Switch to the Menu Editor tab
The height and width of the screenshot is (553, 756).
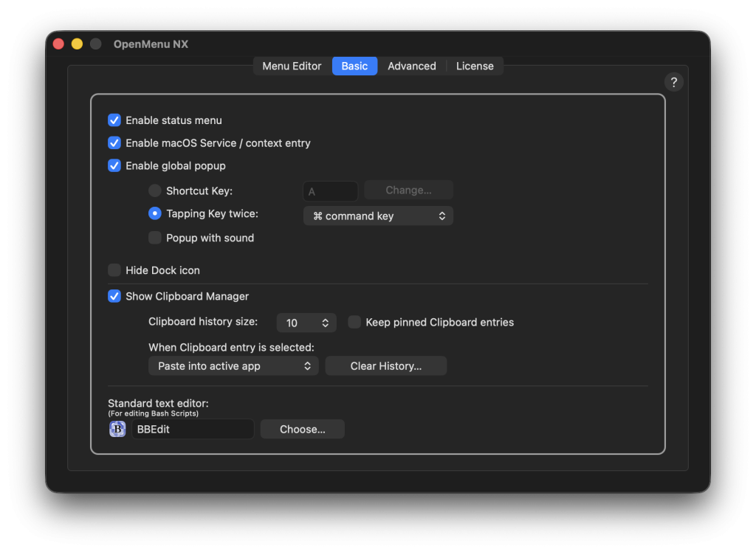292,66
